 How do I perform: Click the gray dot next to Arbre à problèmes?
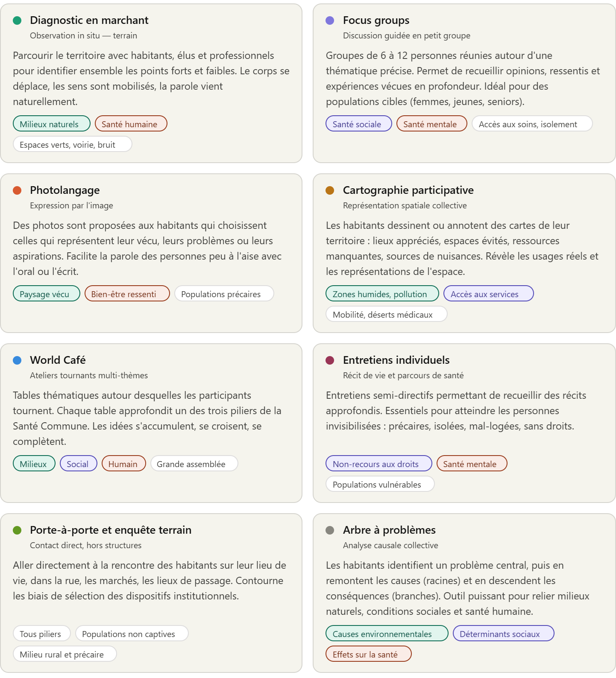pyautogui.click(x=330, y=530)
